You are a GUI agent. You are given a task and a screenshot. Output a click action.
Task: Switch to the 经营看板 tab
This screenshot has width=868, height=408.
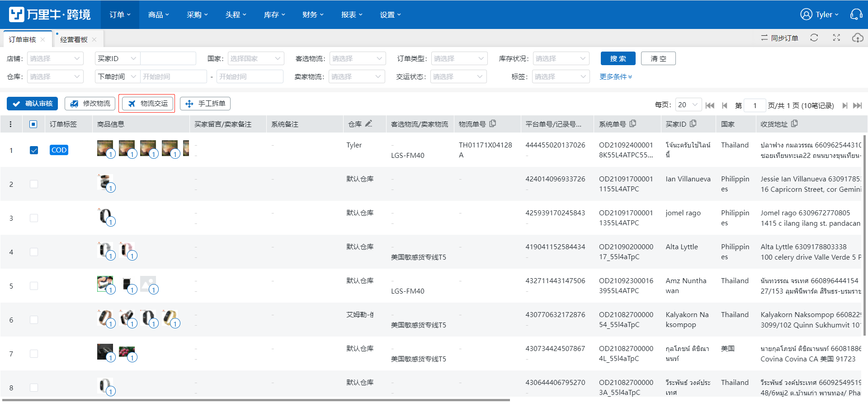point(74,39)
